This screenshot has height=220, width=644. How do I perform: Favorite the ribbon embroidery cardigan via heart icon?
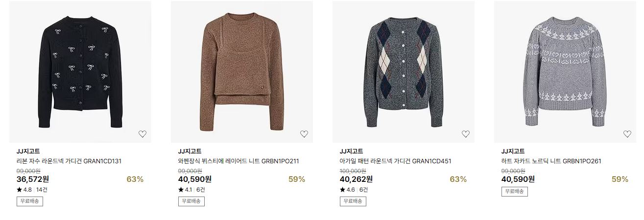[142, 134]
